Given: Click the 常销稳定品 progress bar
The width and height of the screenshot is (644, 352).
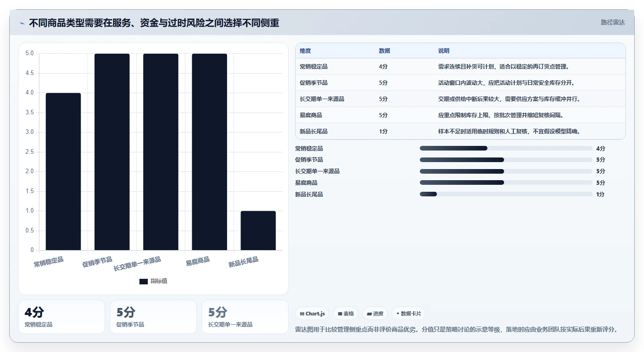Looking at the screenshot, I should pos(506,148).
